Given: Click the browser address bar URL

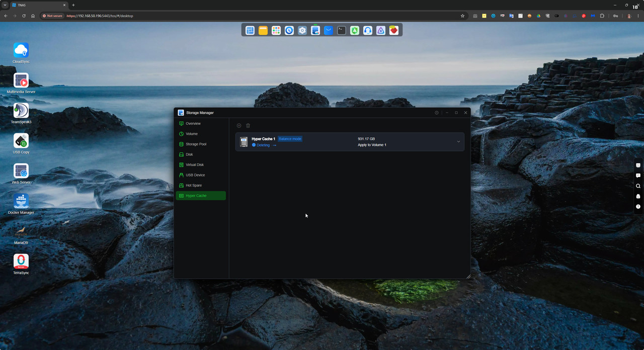Looking at the screenshot, I should coord(100,16).
